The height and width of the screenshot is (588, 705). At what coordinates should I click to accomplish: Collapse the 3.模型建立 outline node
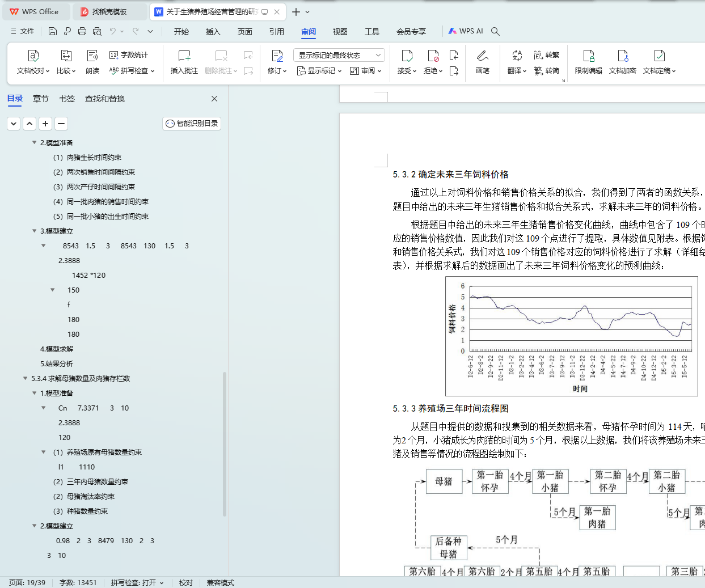pos(35,231)
